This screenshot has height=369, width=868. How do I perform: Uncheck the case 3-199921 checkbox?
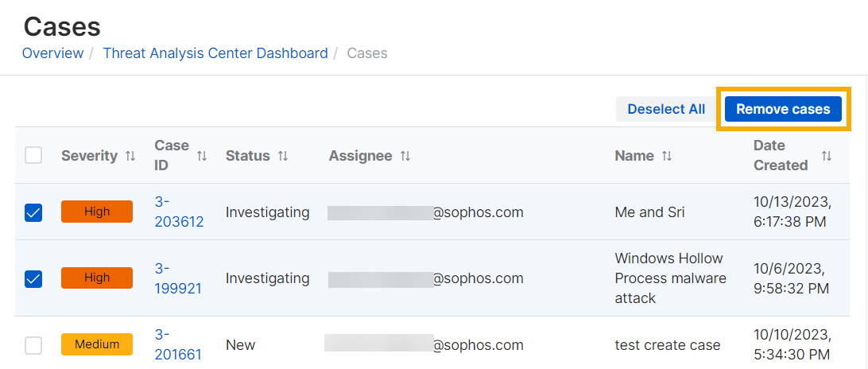pyautogui.click(x=33, y=278)
